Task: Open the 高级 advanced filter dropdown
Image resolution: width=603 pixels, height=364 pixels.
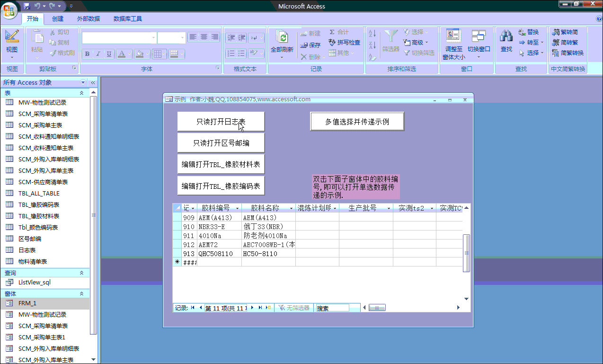Action: coord(416,43)
